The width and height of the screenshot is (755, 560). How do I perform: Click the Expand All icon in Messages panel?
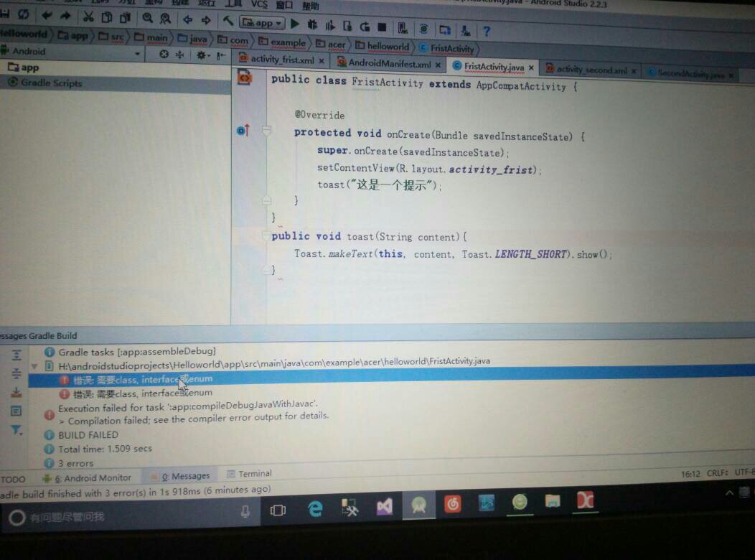tap(17, 355)
